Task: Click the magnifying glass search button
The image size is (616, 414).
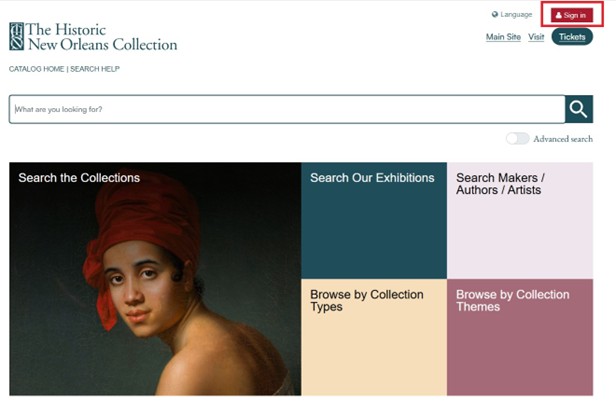Action: click(x=579, y=109)
